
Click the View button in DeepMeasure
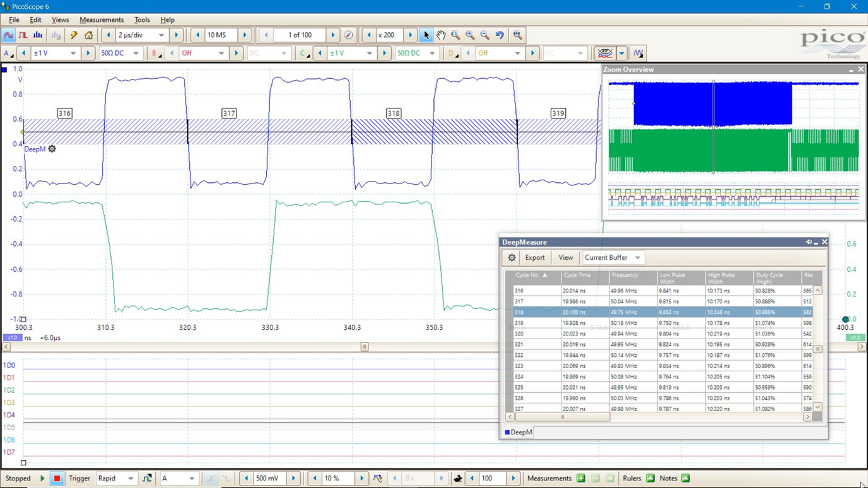(x=566, y=257)
